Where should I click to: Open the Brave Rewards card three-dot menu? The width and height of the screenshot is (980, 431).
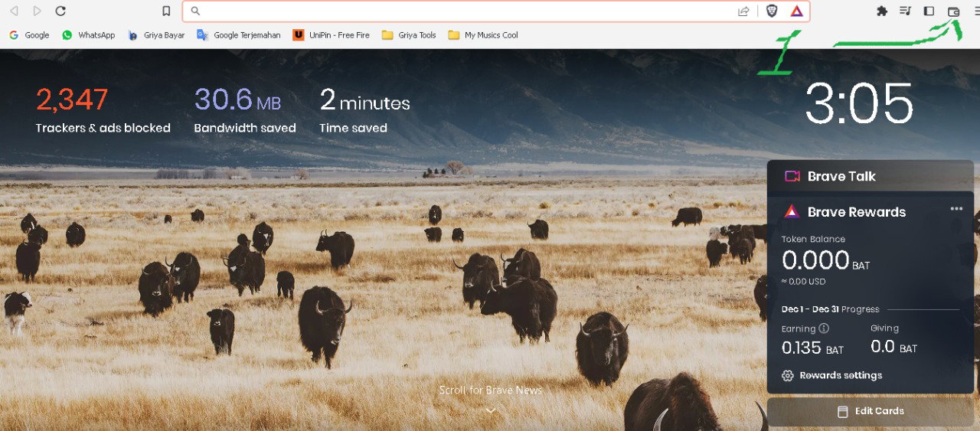(x=956, y=208)
